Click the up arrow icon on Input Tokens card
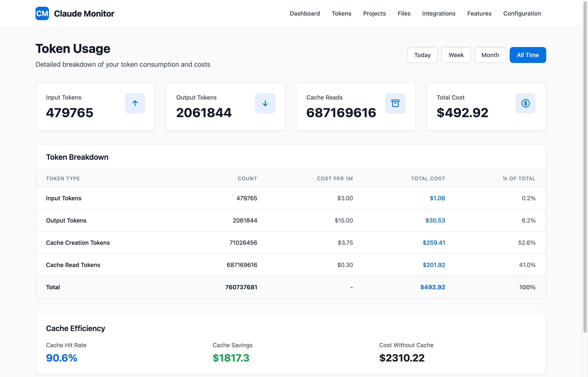The width and height of the screenshot is (588, 377). 135,103
